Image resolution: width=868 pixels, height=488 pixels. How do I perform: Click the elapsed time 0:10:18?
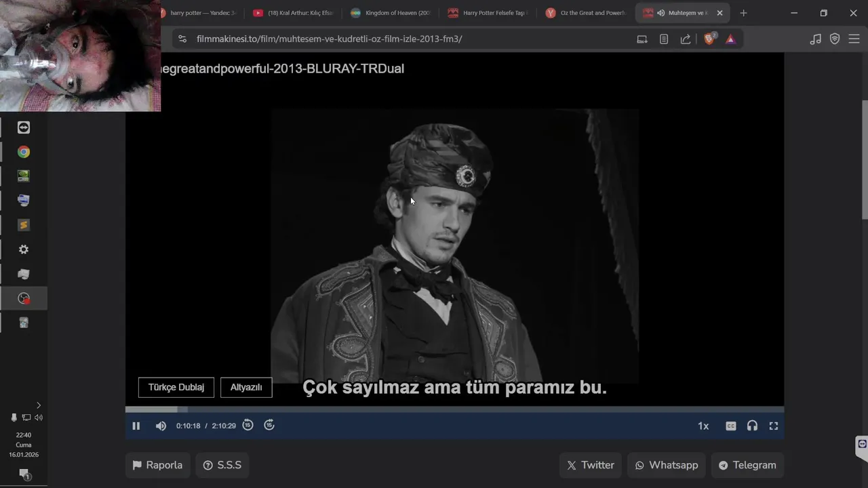pos(188,426)
